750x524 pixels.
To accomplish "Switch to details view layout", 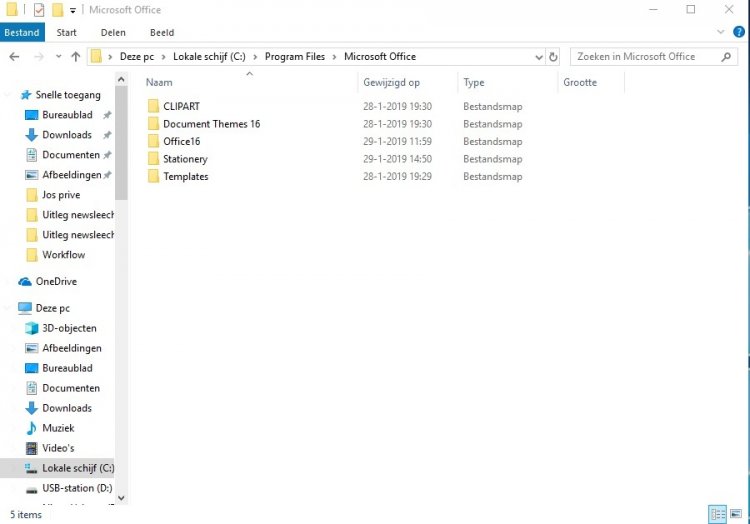I will click(x=717, y=514).
